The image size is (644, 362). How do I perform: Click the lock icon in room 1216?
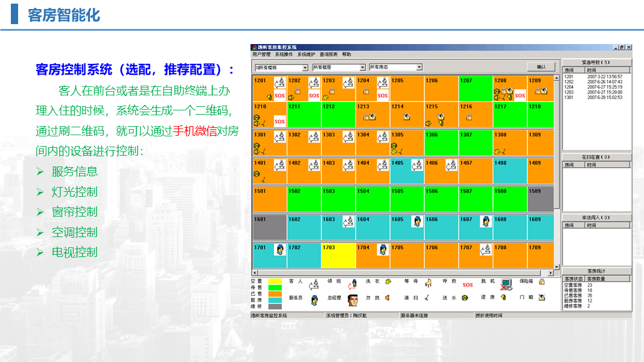click(x=469, y=118)
